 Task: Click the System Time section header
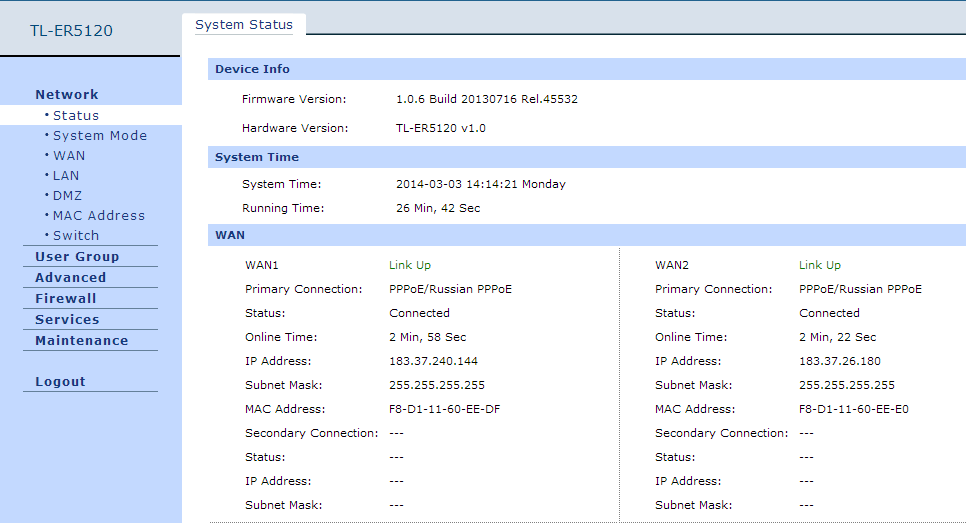coord(257,157)
